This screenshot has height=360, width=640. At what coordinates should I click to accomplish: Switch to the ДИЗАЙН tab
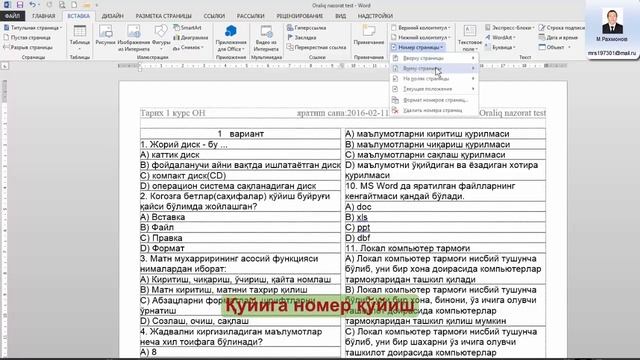click(113, 16)
